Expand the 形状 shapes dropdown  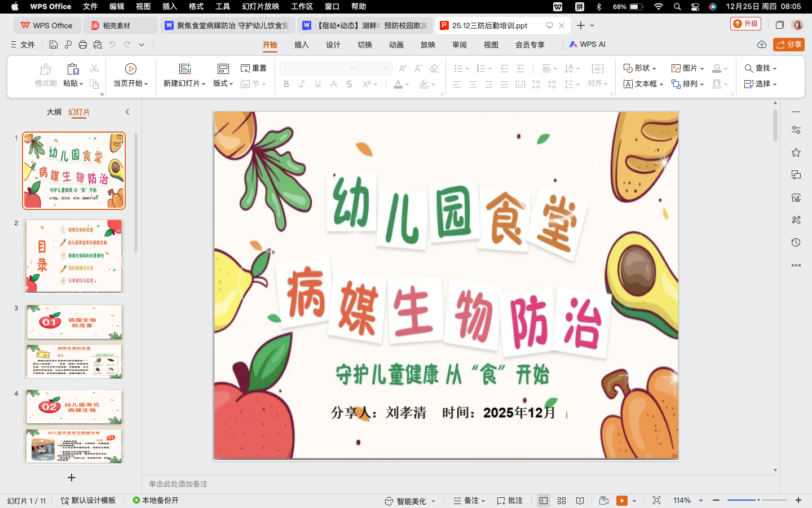pyautogui.click(x=640, y=68)
